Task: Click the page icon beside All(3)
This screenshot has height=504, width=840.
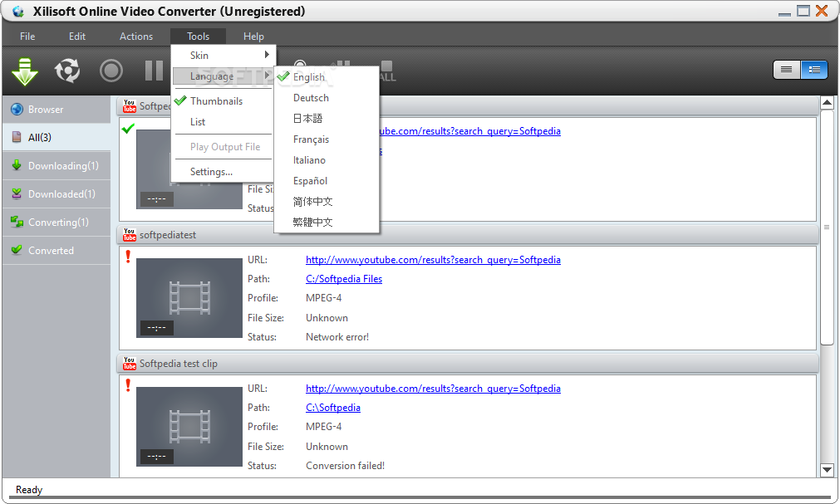Action: 17,137
